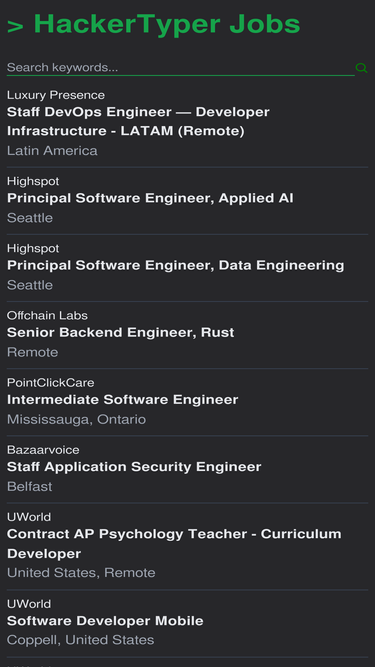This screenshot has width=375, height=667.
Task: Click Bazaarvoice company name
Action: 43,450
